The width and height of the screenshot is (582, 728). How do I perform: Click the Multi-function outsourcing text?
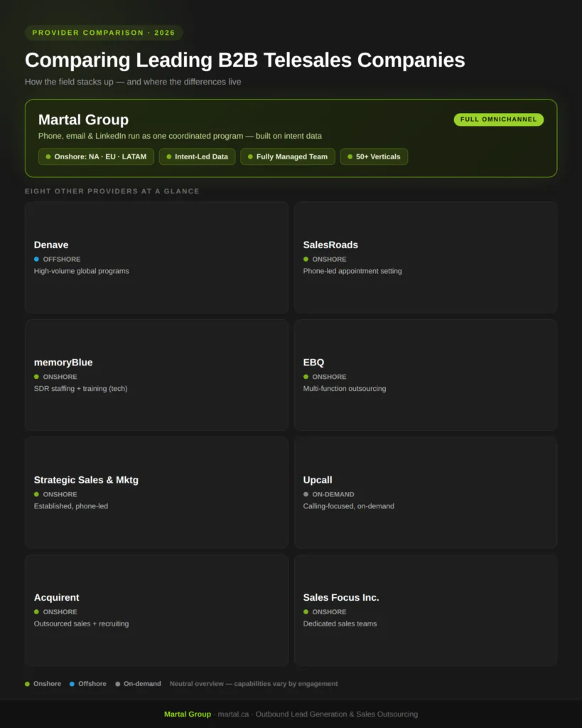pos(345,388)
